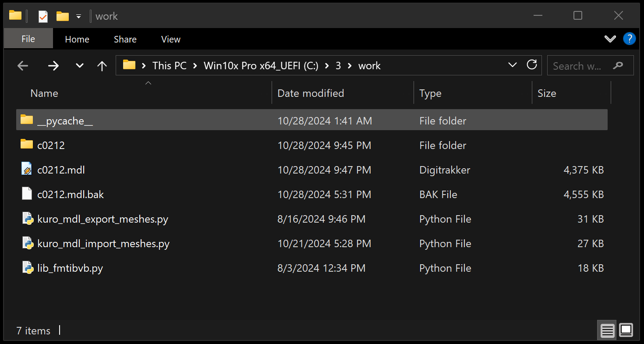Click the Properties icon in quick access toolbar
Screen dimensions: 644x344
pos(42,16)
